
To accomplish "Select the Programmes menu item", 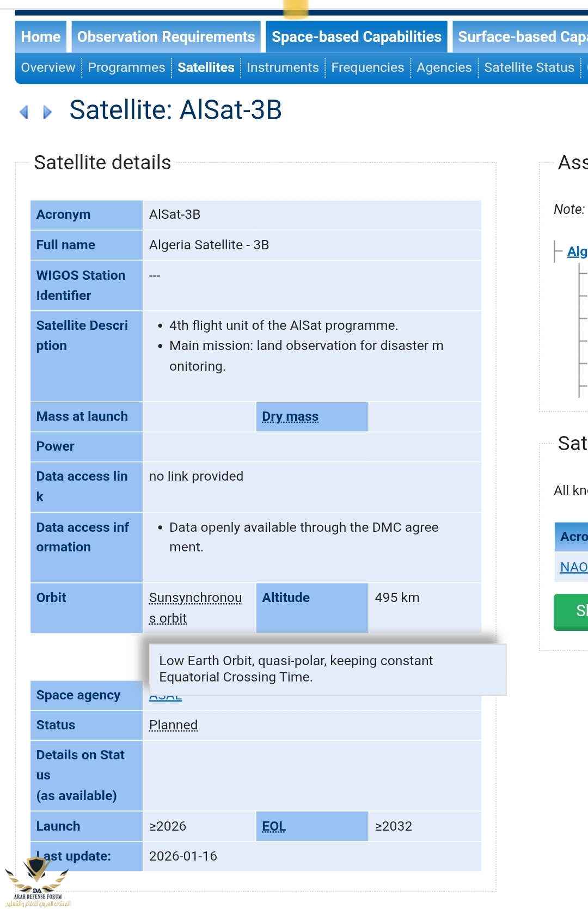I will click(x=126, y=67).
